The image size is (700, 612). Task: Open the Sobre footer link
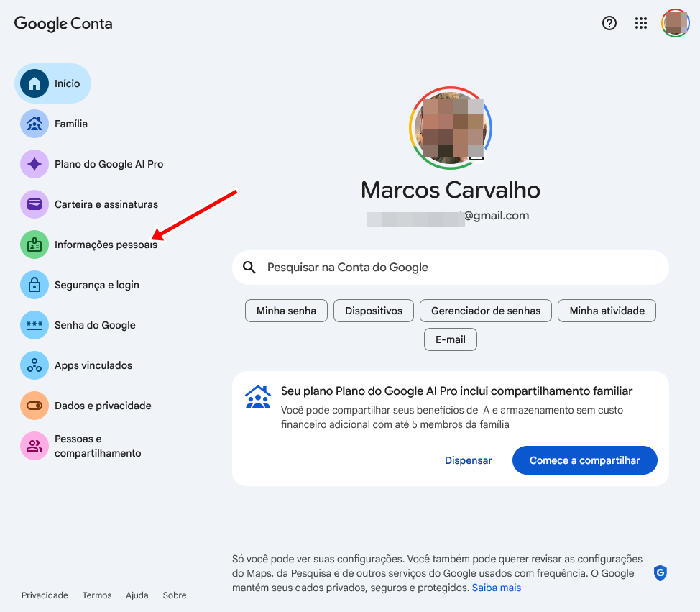175,595
